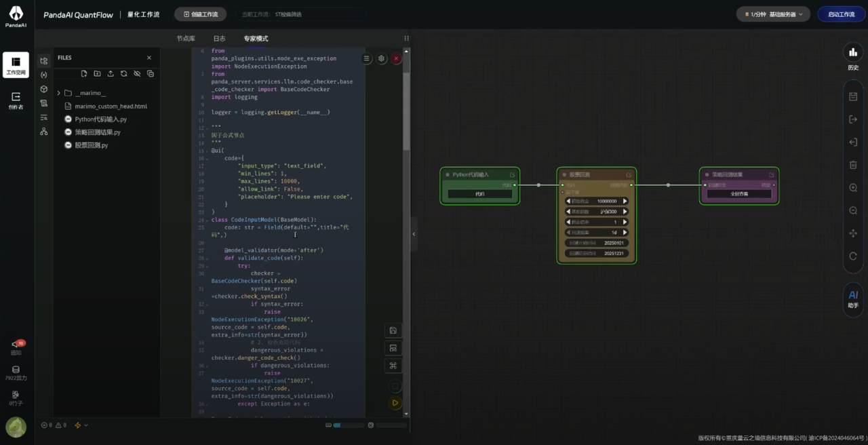Click the 创建工作流 button
Screen dimensions: 868x445
click(x=201, y=14)
